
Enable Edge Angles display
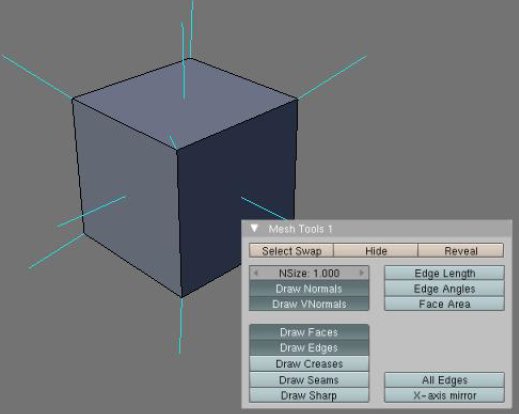tap(444, 288)
